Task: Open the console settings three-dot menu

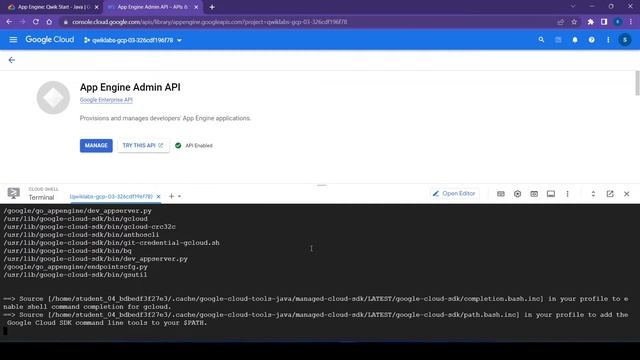Action: (x=608, y=40)
